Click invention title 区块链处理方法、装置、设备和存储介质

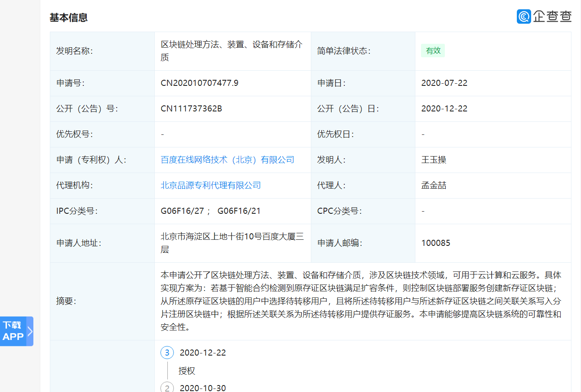point(232,51)
